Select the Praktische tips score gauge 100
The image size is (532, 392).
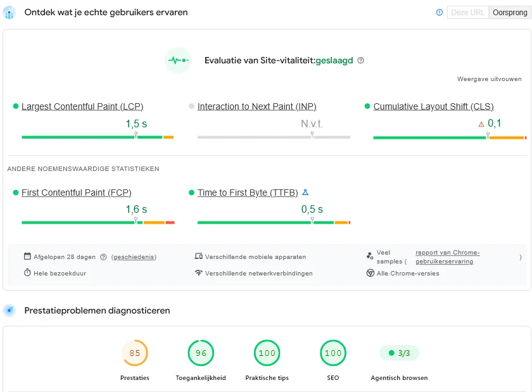coord(267,353)
